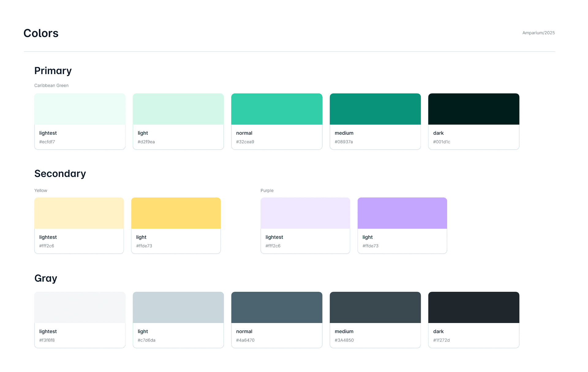Select the Primary light swatch #d2f9ea
Screen dimensions: 588x372
178,109
